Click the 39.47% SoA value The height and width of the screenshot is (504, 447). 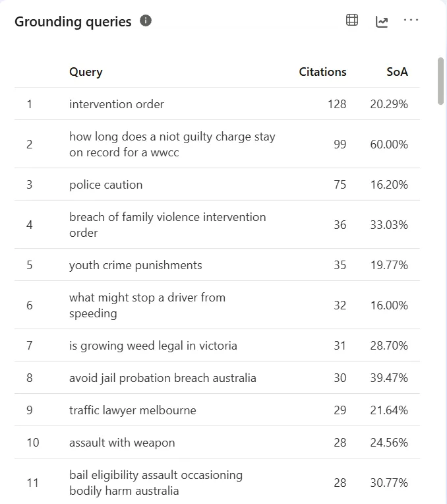[389, 378]
